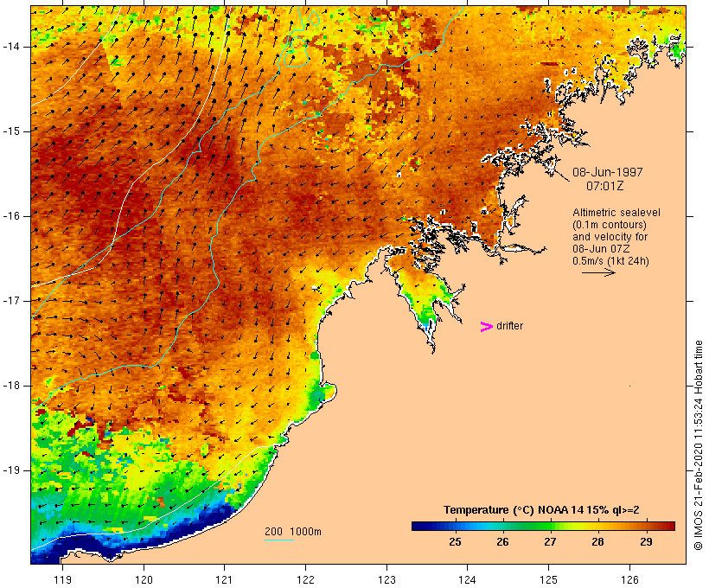Click longitude axis label '122'

[x=306, y=579]
